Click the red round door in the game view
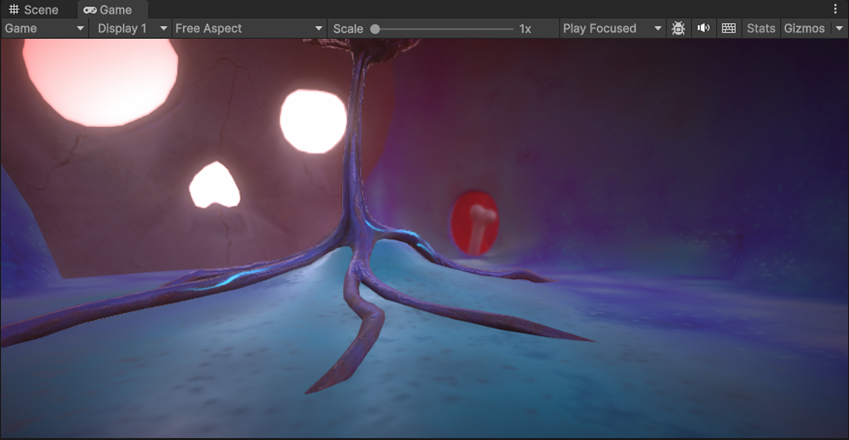Image resolution: width=849 pixels, height=440 pixels. point(474,222)
